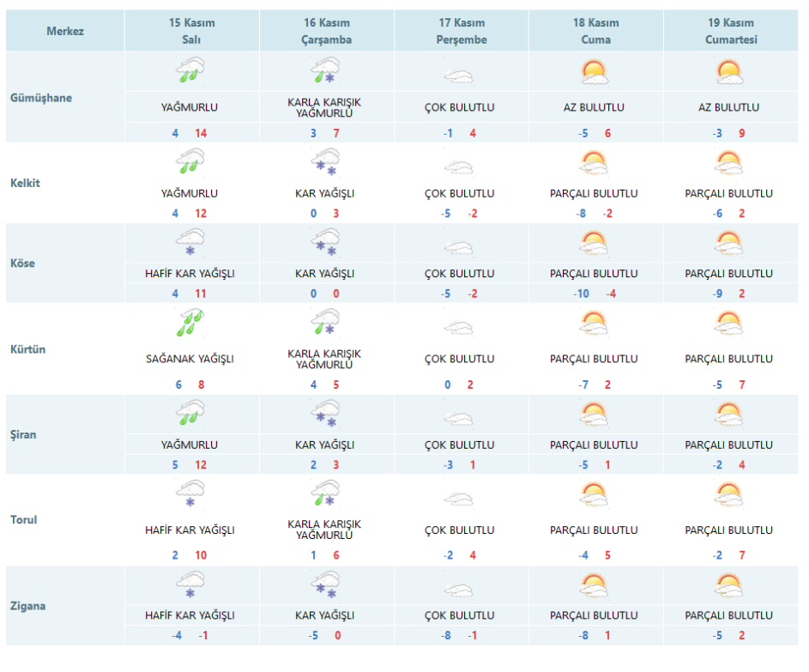The height and width of the screenshot is (672, 809).
Task: Select the 19 Kasım Cumartesi column header
Action: tap(730, 32)
